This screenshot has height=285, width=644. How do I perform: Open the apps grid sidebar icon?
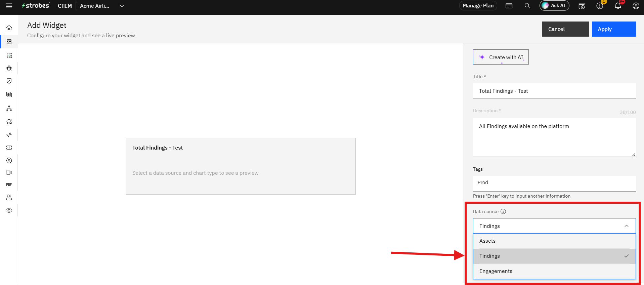(x=9, y=55)
